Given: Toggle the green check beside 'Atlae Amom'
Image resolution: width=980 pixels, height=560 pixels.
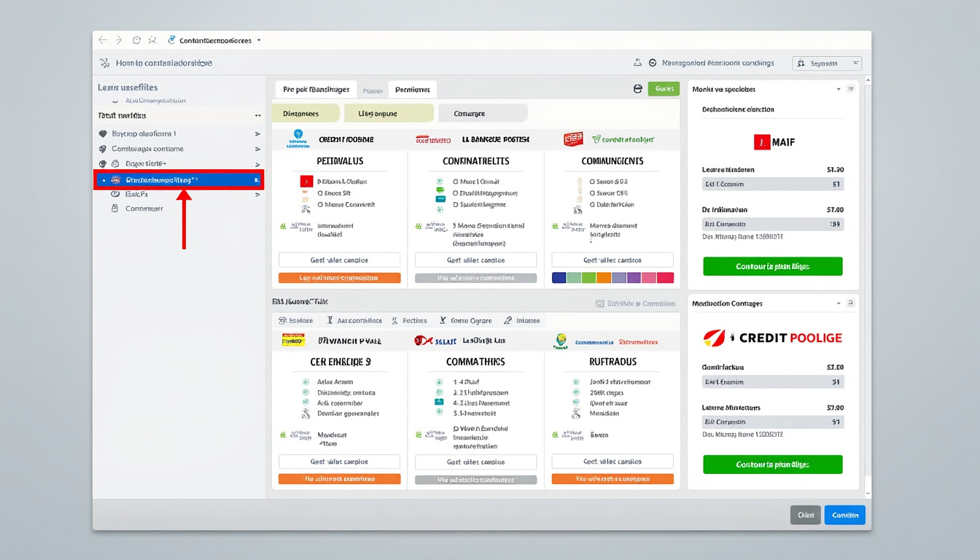Looking at the screenshot, I should point(306,382).
